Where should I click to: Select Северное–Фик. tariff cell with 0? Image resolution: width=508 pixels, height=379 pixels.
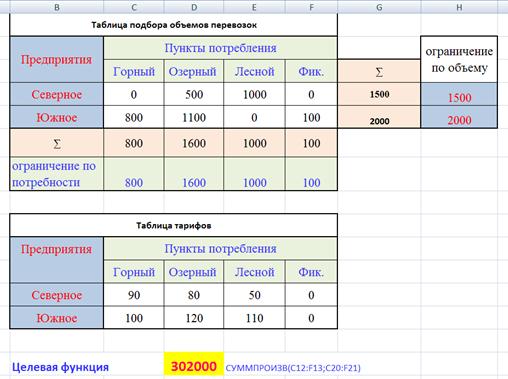(311, 295)
